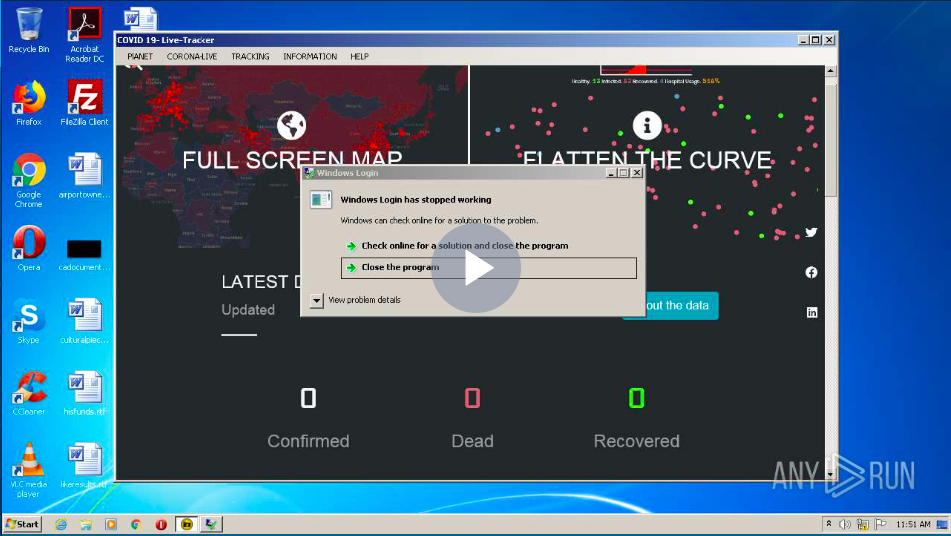Viewport: 951px width, 536px height.
Task: Select COVID tracker app taskbar button
Action: pos(187,524)
